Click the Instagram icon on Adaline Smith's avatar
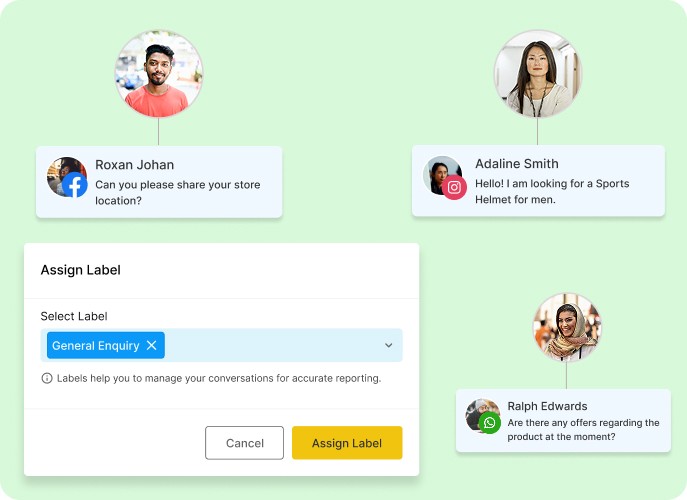This screenshot has width=687, height=500. [x=454, y=187]
